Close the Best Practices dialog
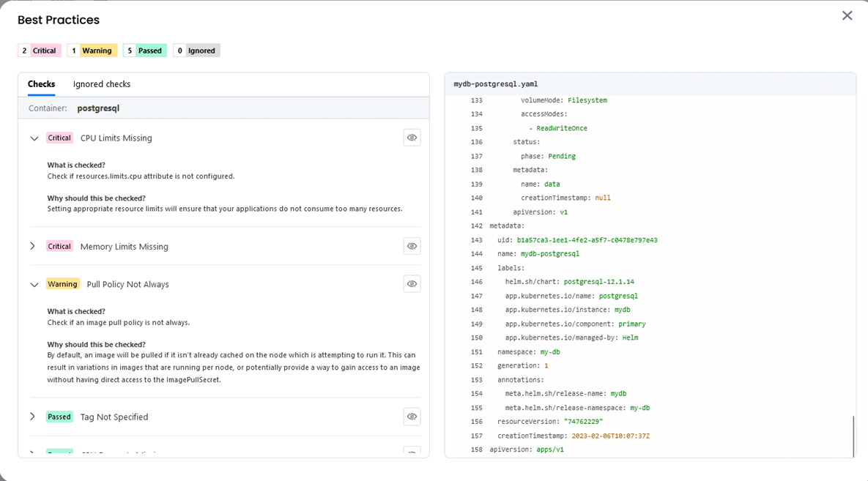 pos(847,15)
